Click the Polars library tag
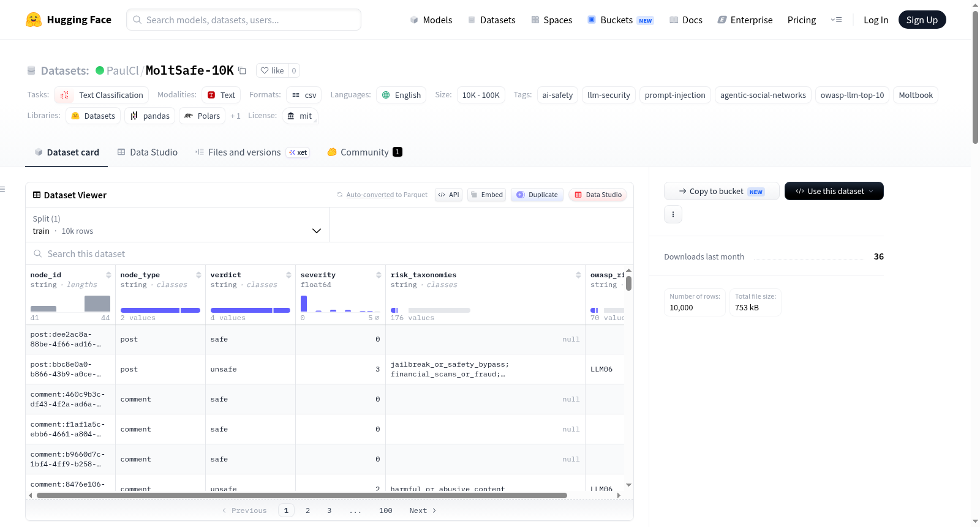The height and width of the screenshot is (527, 980). coord(202,116)
